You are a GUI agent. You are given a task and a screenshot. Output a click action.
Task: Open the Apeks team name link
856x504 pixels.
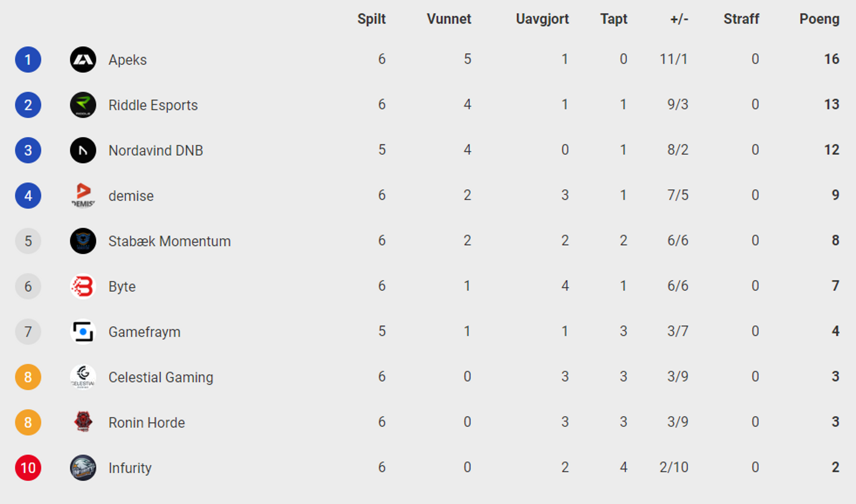[x=128, y=60]
